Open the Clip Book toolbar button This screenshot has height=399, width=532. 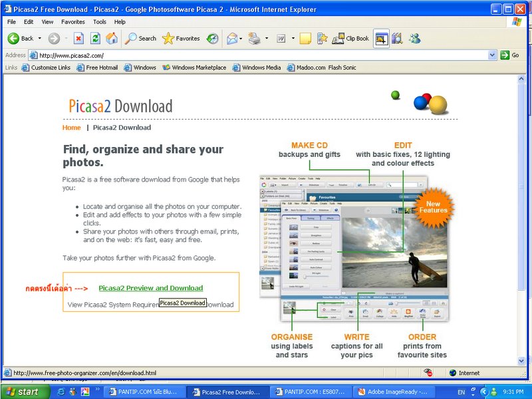click(350, 39)
